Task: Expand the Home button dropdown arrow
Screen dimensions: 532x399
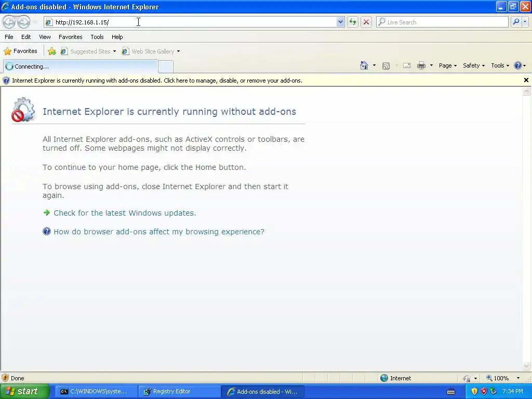Action: click(374, 65)
